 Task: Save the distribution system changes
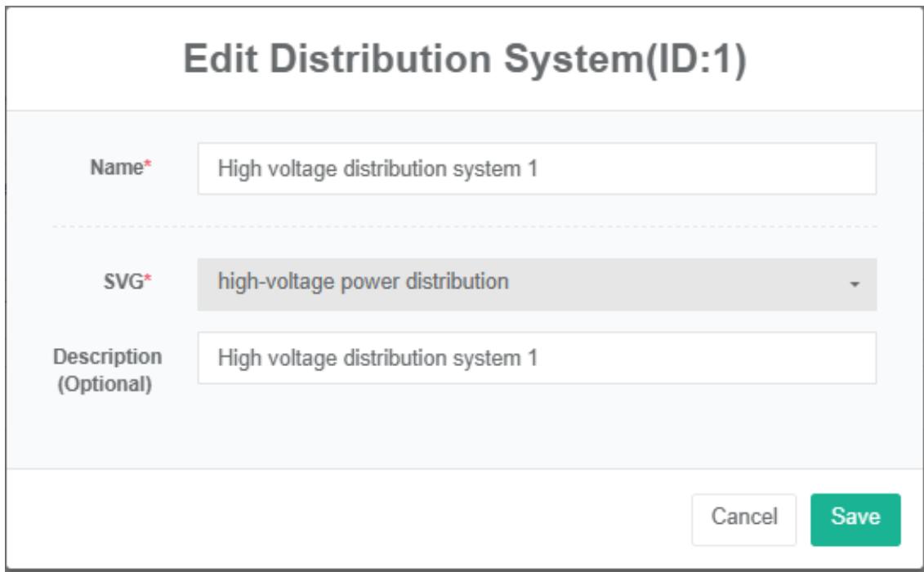tap(855, 518)
